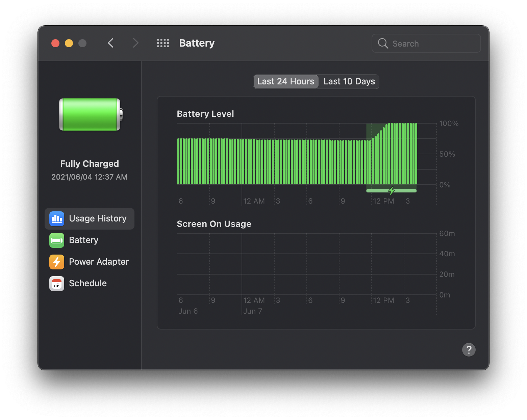527x420 pixels.
Task: Click the green Battery sidebar icon
Action: (57, 240)
